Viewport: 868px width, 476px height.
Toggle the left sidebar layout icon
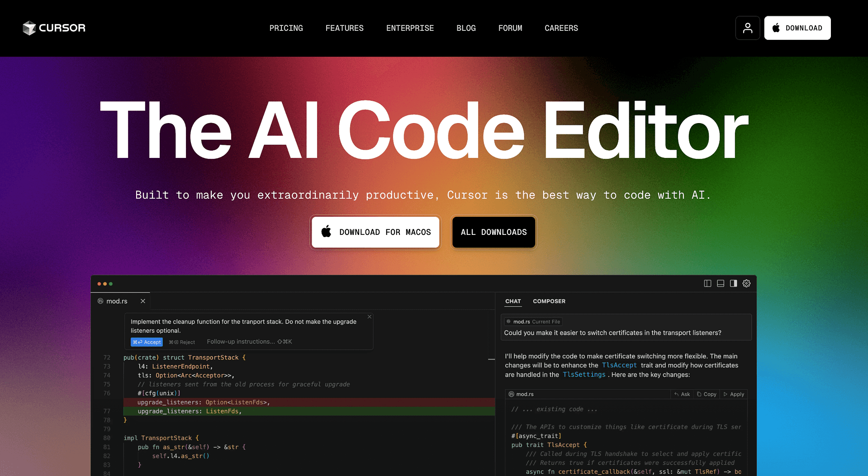(x=707, y=283)
